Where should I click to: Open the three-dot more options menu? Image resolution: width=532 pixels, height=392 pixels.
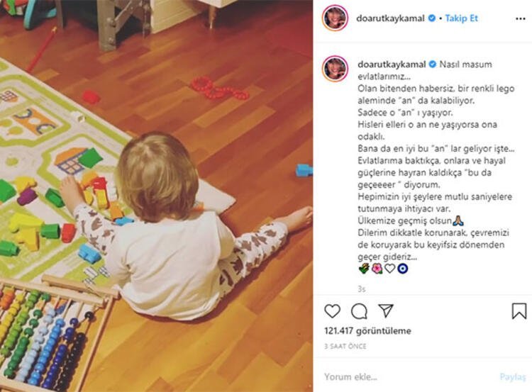[x=520, y=18]
